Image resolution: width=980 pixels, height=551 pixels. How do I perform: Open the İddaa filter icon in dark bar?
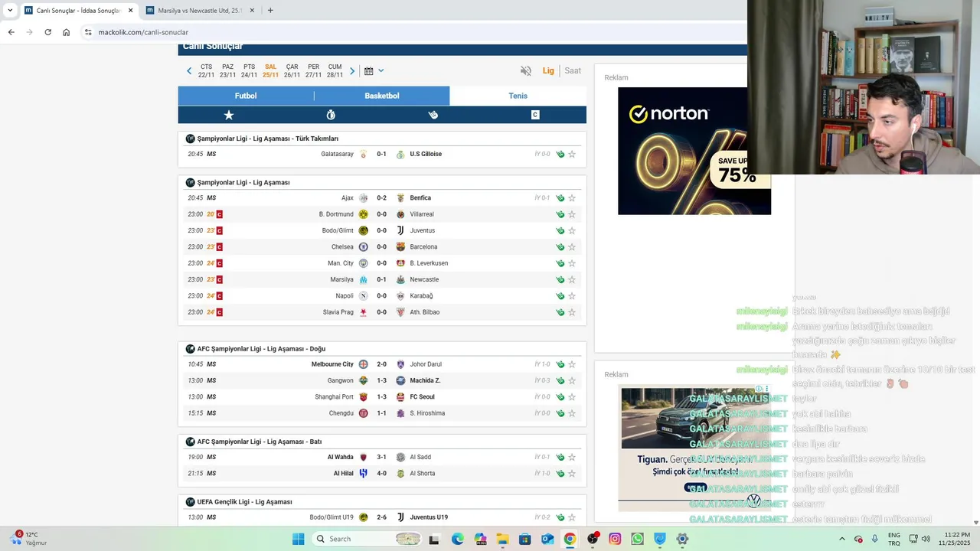tap(433, 115)
